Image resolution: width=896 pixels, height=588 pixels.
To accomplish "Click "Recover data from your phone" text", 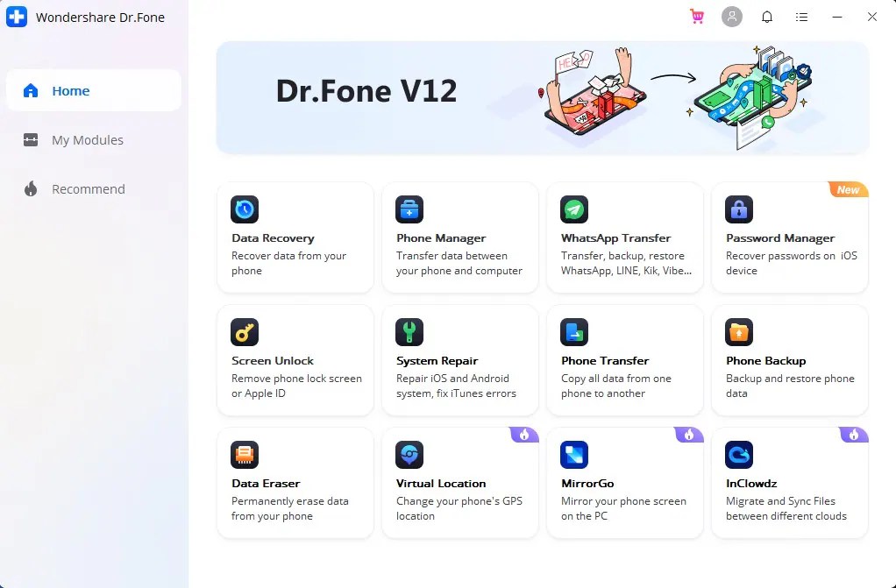I will [289, 264].
